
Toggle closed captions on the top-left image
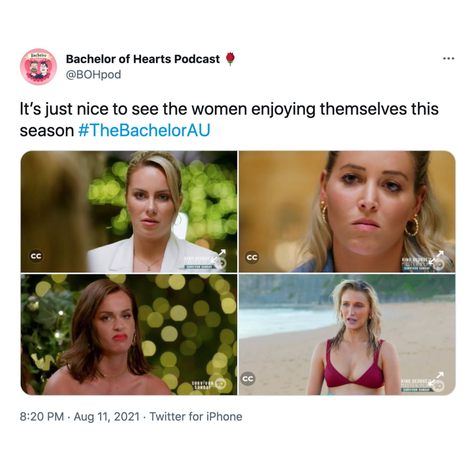click(36, 256)
